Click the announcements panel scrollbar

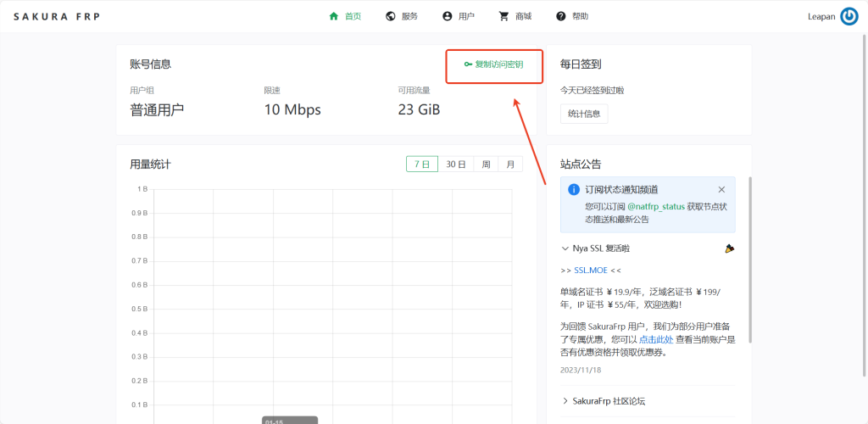(x=750, y=260)
